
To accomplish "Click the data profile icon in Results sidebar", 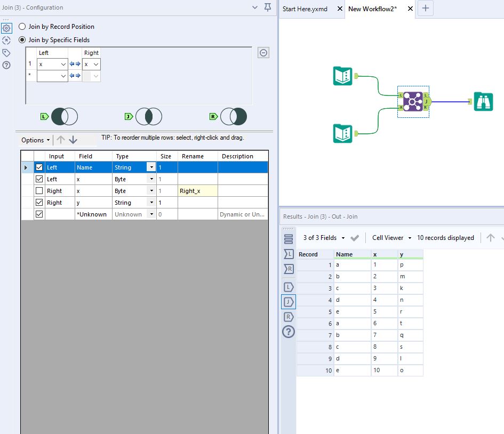I will click(288, 239).
